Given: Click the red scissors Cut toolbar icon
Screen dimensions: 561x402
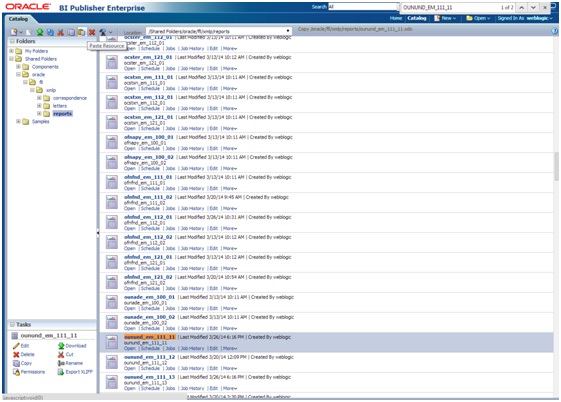Looking at the screenshot, I should pyautogui.click(x=60, y=32).
